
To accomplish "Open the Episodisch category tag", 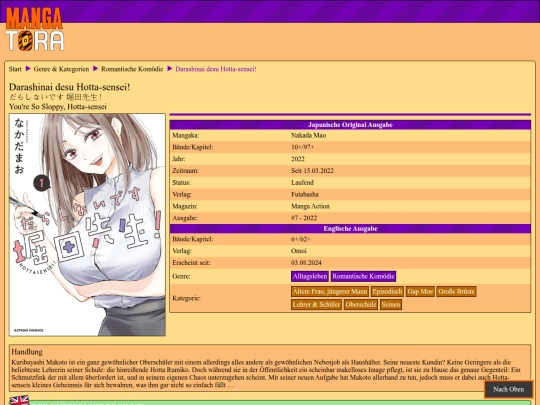I will [387, 291].
